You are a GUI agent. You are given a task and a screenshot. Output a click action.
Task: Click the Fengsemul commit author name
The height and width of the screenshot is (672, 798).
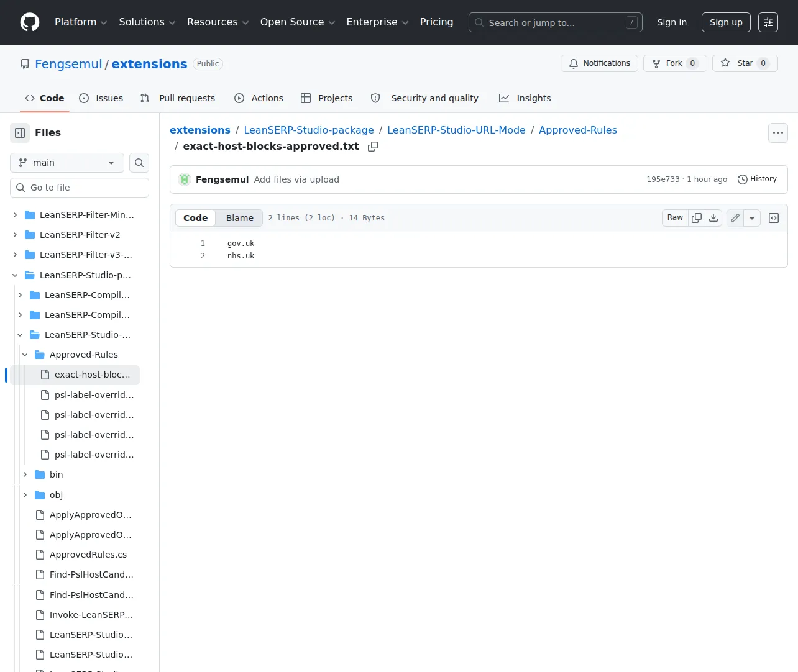tap(222, 179)
